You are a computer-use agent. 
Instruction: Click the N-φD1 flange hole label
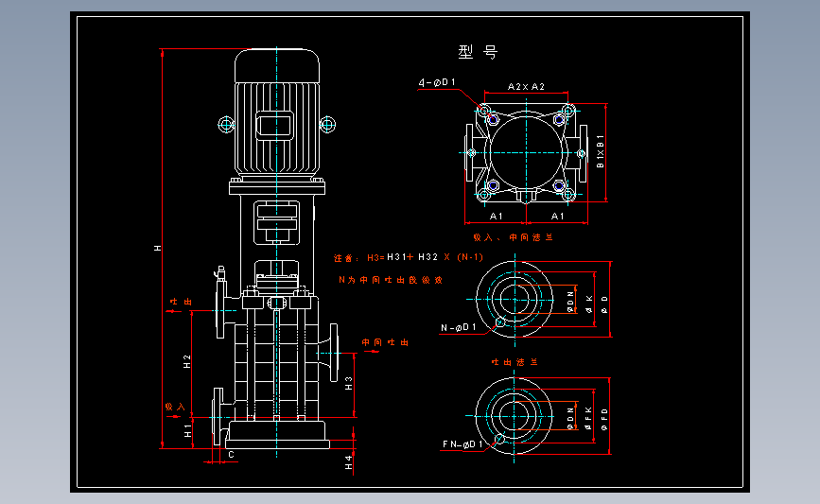[x=459, y=328]
